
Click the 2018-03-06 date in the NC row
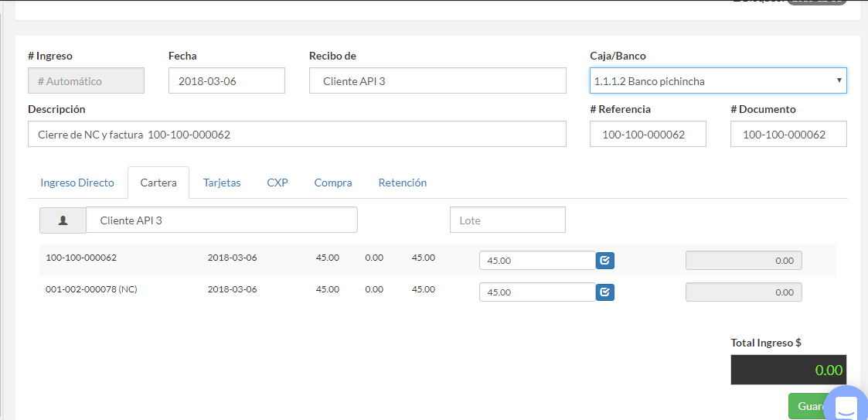tap(233, 289)
